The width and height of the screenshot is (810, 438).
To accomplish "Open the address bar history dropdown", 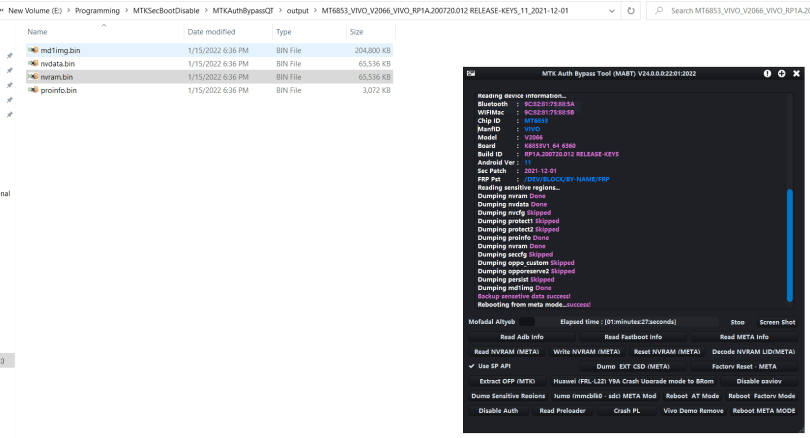I will [x=612, y=10].
